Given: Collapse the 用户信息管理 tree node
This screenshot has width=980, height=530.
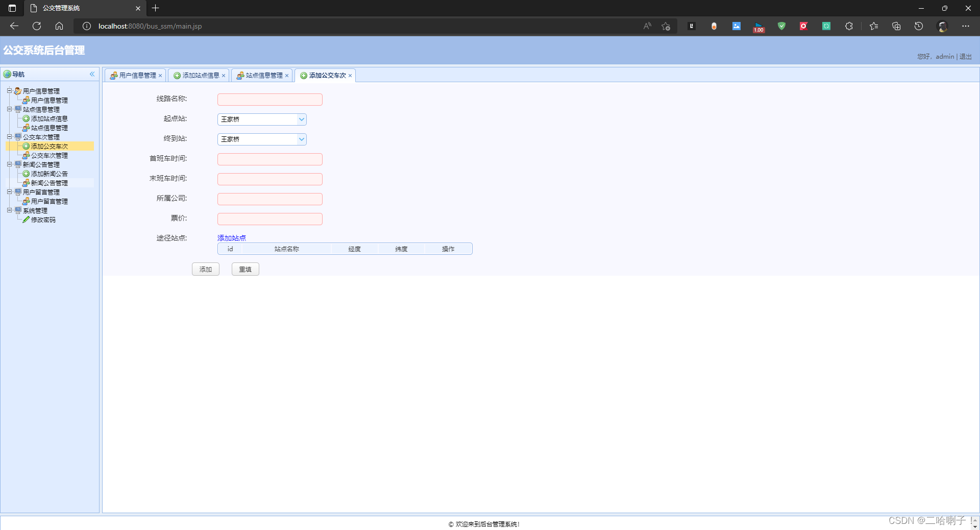Looking at the screenshot, I should (10, 91).
